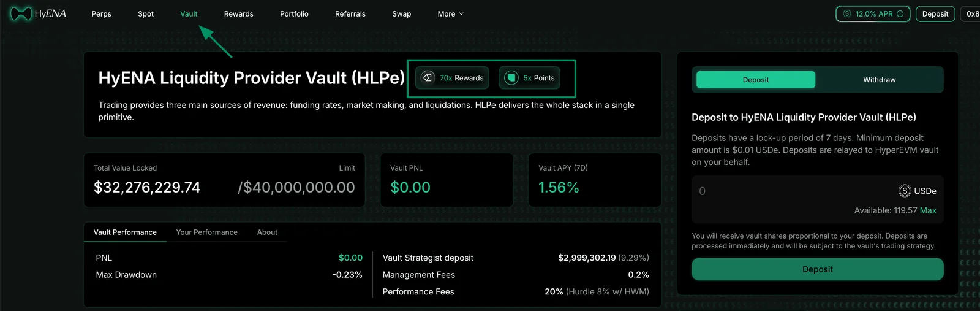The image size is (980, 311).
Task: Open the Rewards page
Action: [238, 14]
